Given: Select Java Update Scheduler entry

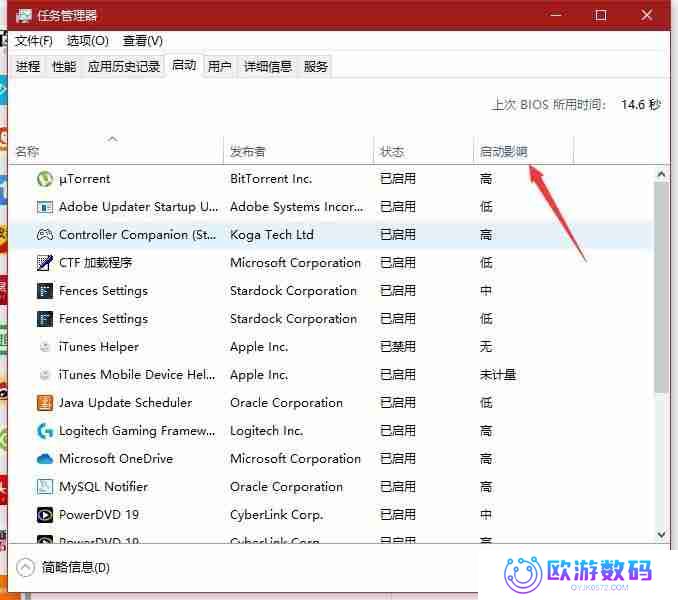Looking at the screenshot, I should point(125,403).
